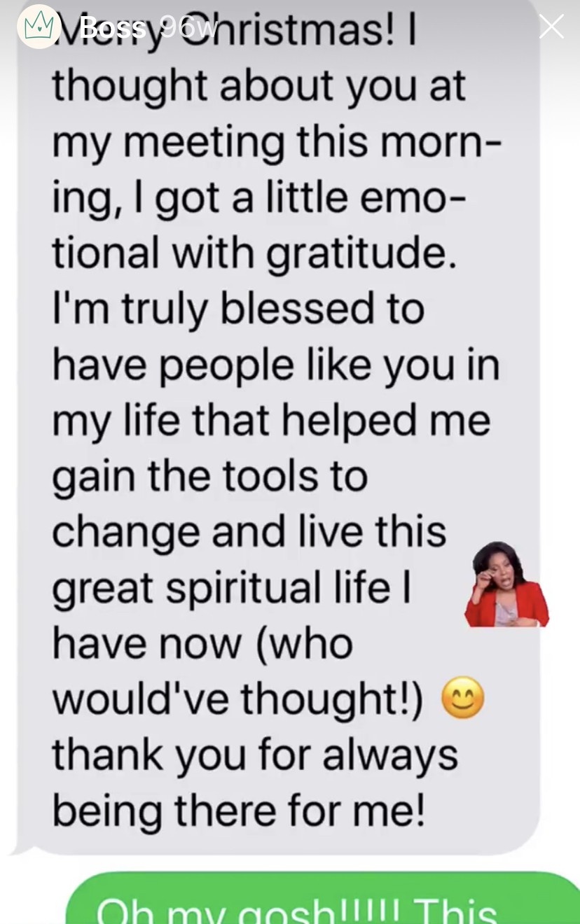Screen dimensions: 580x924
Task: Tap the 'change and live this' line
Action: (x=249, y=532)
